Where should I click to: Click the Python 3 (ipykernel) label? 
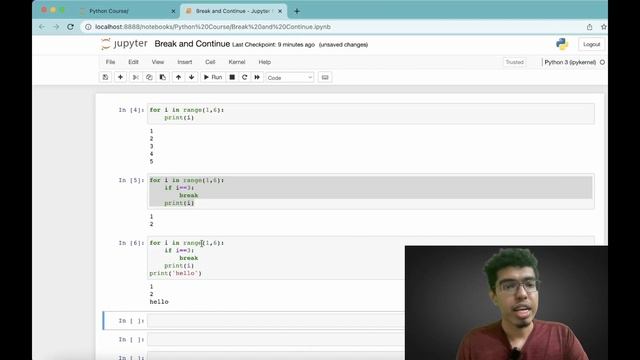(570, 62)
